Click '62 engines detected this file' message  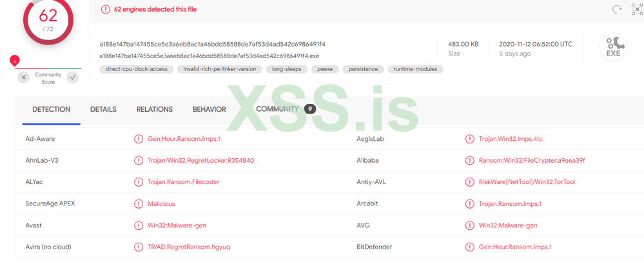pyautogui.click(x=155, y=9)
